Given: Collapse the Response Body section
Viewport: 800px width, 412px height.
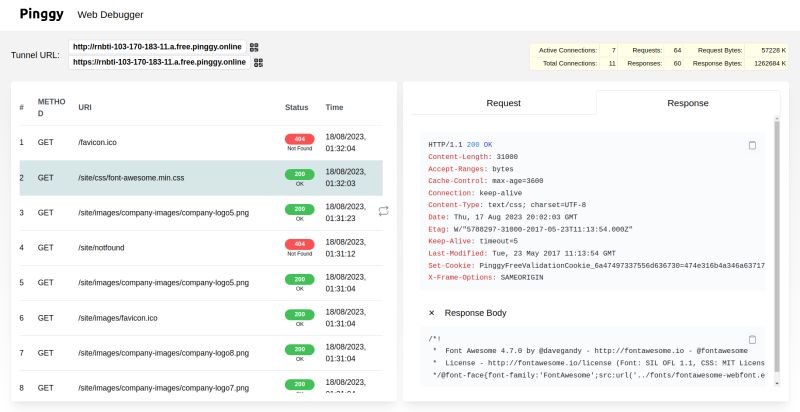Looking at the screenshot, I should coord(432,313).
